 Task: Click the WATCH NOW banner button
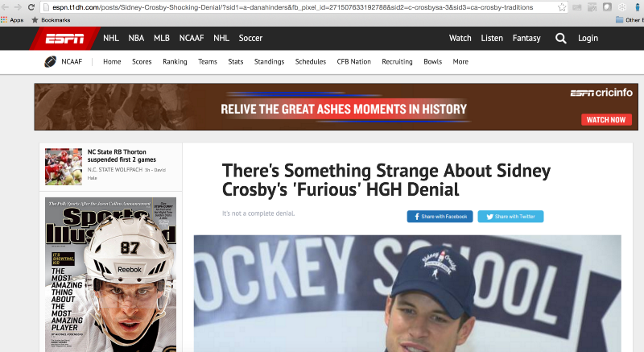click(x=606, y=119)
